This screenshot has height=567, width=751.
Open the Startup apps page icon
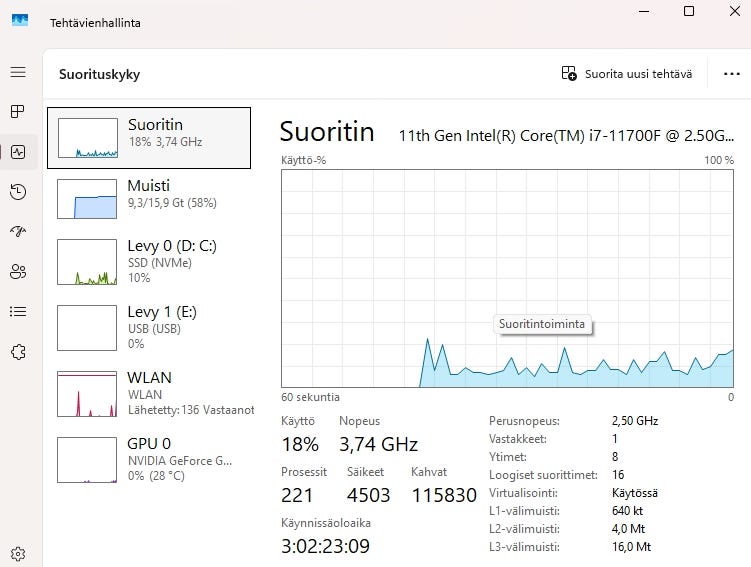17,231
